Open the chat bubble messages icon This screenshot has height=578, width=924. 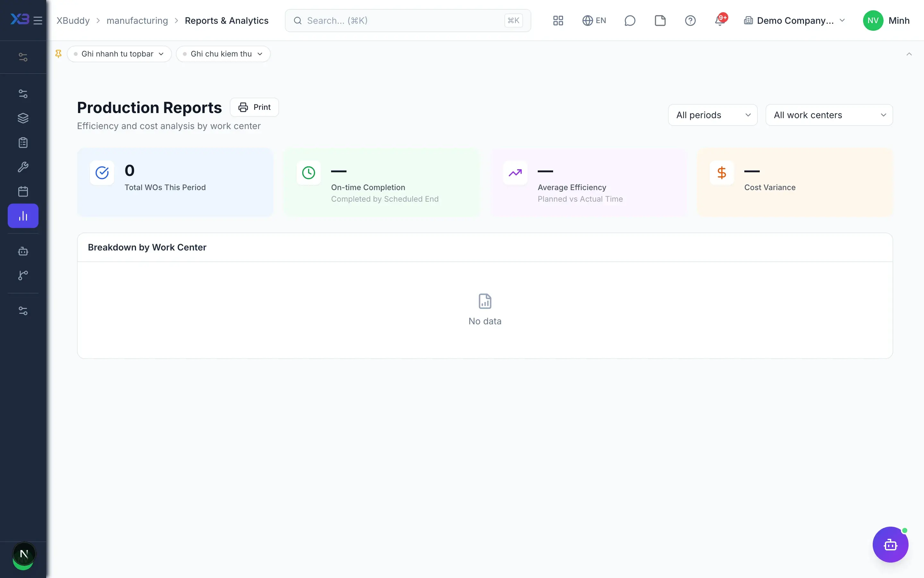click(629, 21)
